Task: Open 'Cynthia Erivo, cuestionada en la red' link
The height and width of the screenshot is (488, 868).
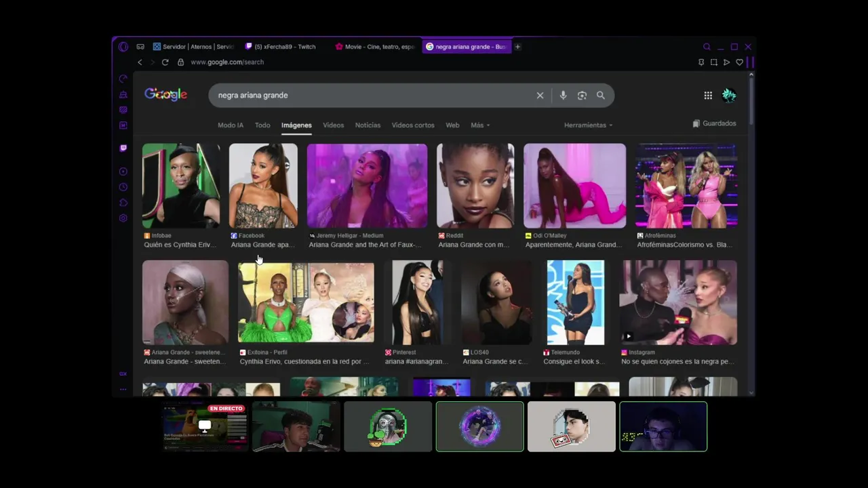Action: [304, 362]
